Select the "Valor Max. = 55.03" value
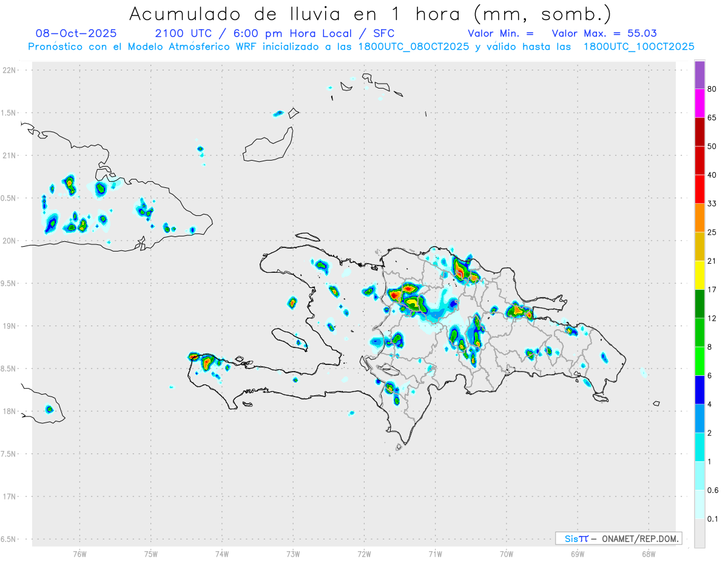The height and width of the screenshot is (562, 728). pos(604,33)
